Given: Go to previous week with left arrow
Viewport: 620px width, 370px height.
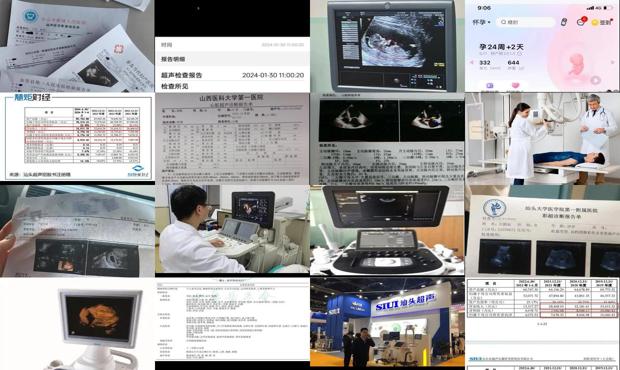Looking at the screenshot, I should point(471,62).
